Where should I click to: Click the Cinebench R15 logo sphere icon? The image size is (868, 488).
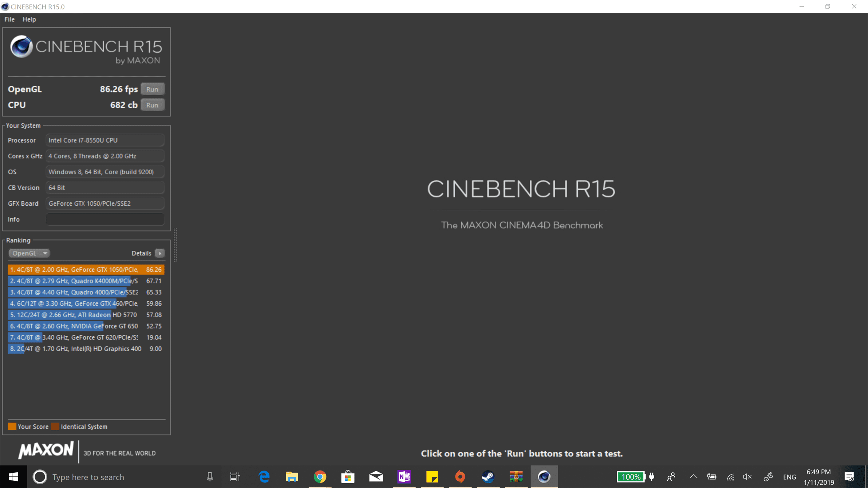coord(21,47)
